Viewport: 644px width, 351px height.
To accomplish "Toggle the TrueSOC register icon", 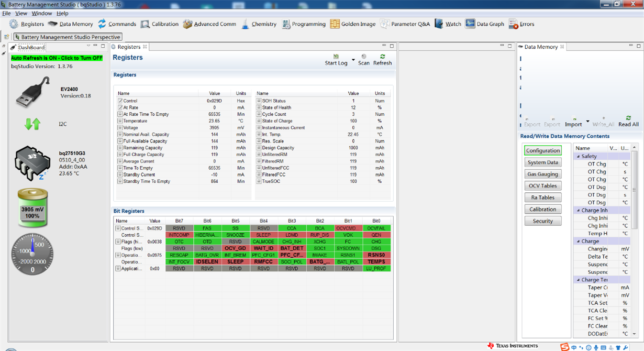I will [x=259, y=181].
